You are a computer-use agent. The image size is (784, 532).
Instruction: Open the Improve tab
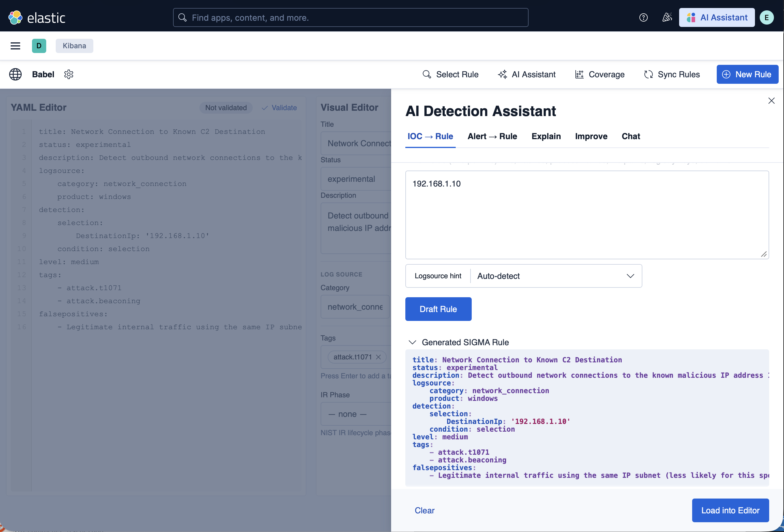pos(591,136)
